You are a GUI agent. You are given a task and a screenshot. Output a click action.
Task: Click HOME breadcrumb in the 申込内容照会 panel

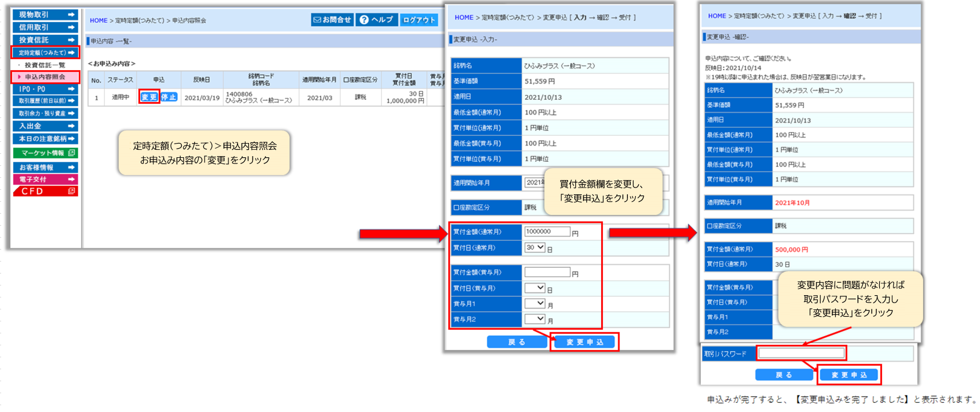coord(99,21)
